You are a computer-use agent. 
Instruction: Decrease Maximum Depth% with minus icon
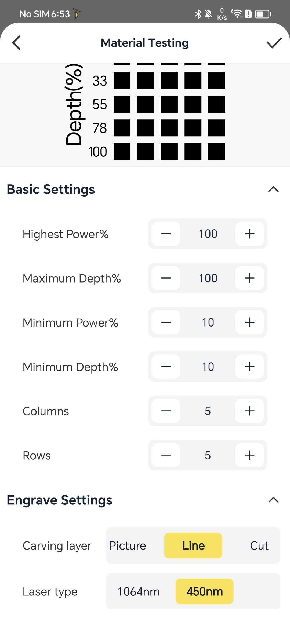click(x=166, y=278)
